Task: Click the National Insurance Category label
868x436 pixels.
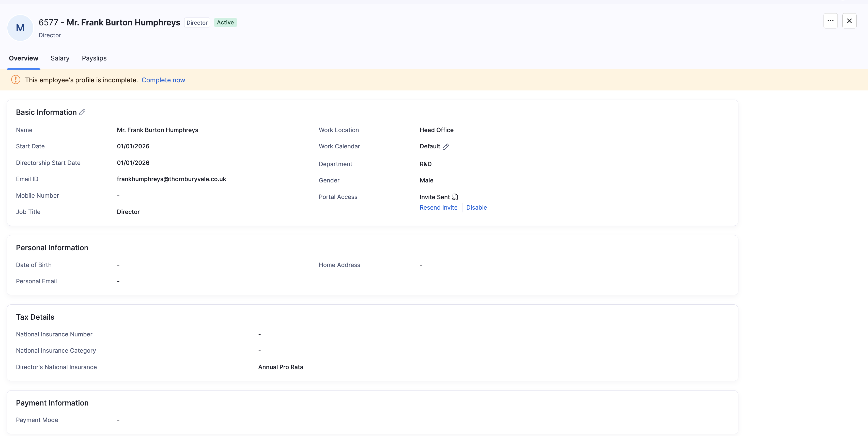Action: (x=56, y=351)
